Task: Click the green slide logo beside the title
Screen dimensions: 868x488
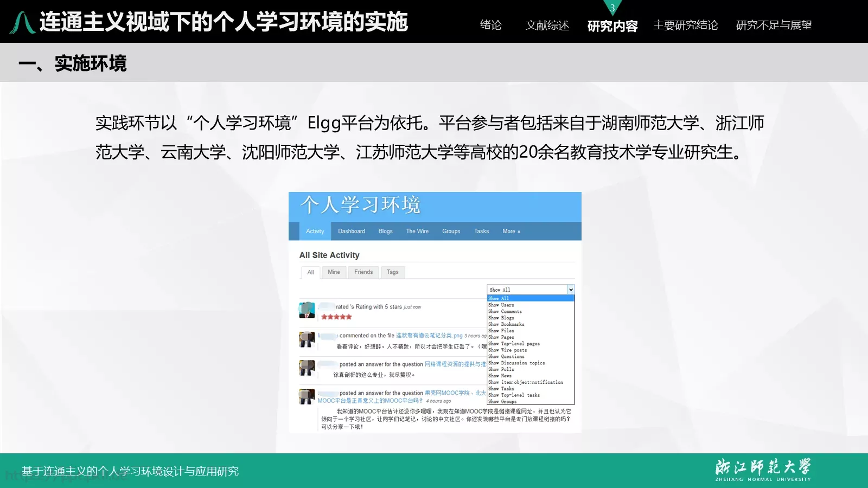Action: (22, 22)
